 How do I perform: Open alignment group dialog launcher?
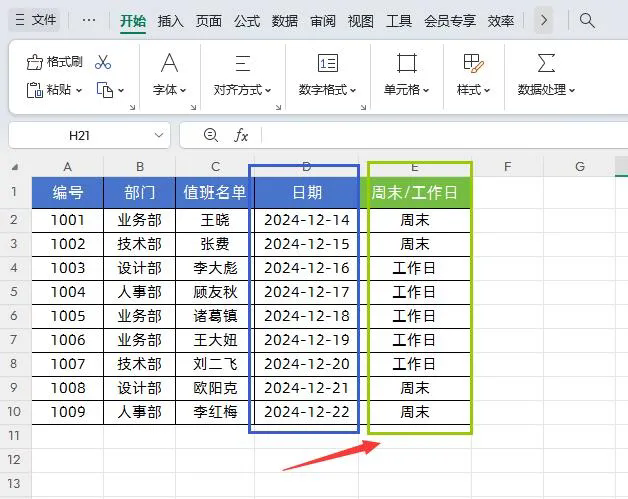[278, 107]
